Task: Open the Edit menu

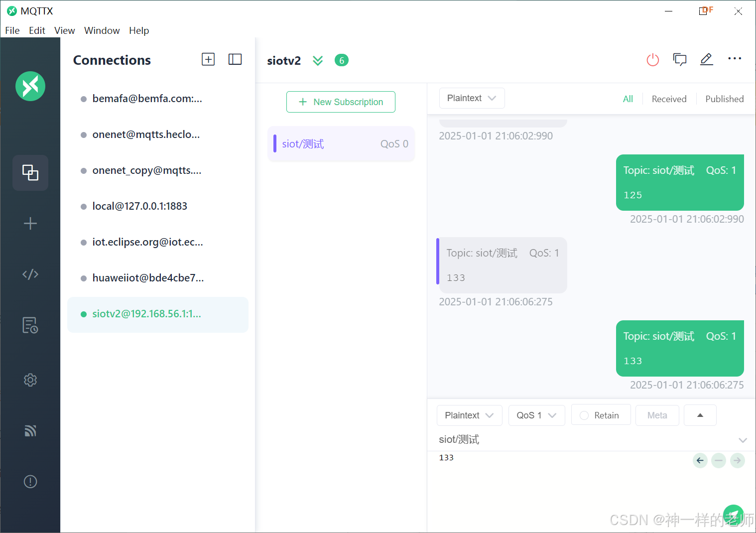Action: pyautogui.click(x=37, y=30)
